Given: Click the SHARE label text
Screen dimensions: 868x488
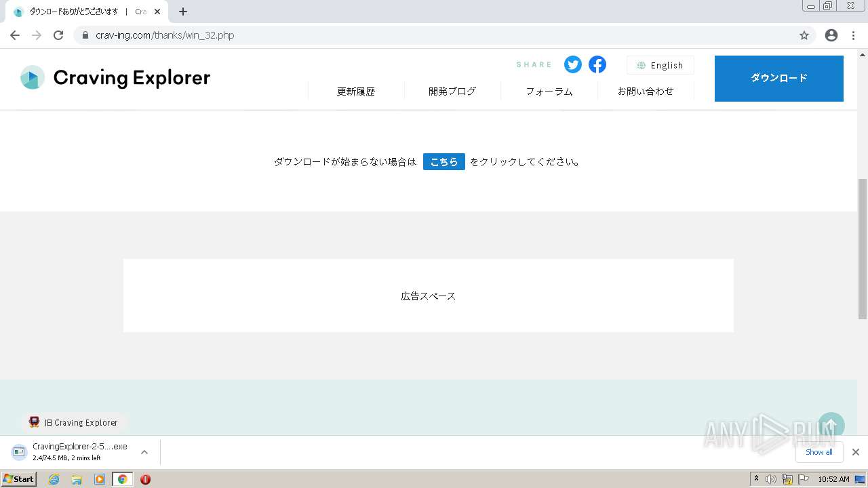Looking at the screenshot, I should click(534, 64).
